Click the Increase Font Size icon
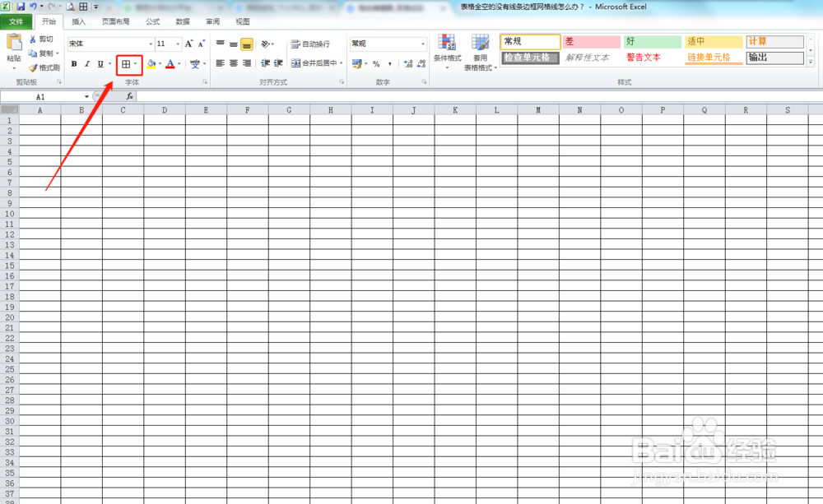Viewport: 823px width, 504px height. click(188, 44)
